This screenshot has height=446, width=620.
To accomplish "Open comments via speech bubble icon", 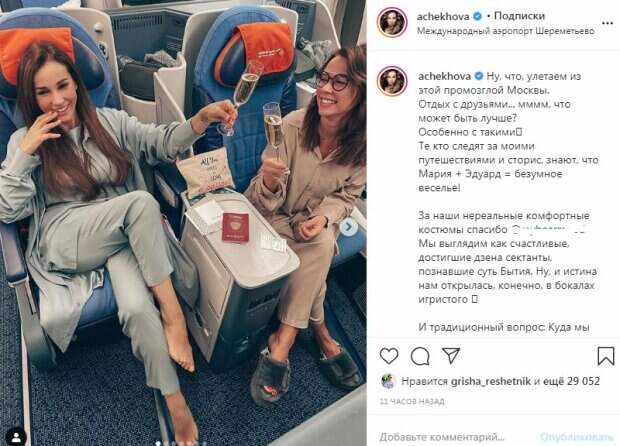I will click(x=420, y=356).
